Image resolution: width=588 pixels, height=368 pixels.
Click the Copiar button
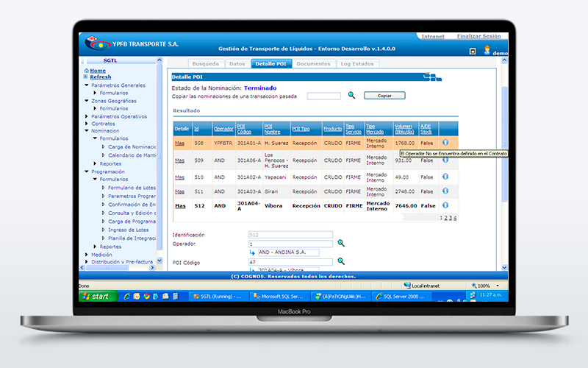coord(384,96)
